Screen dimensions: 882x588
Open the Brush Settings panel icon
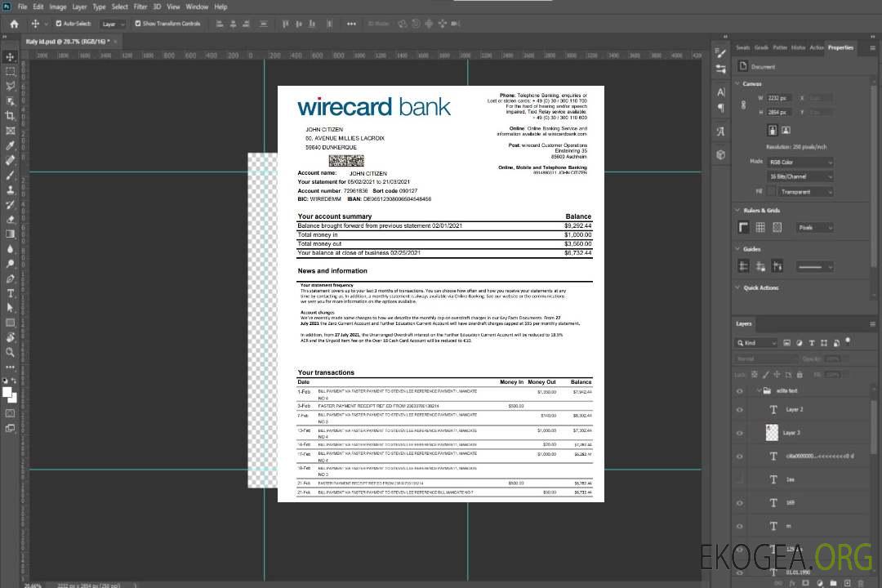[x=720, y=53]
